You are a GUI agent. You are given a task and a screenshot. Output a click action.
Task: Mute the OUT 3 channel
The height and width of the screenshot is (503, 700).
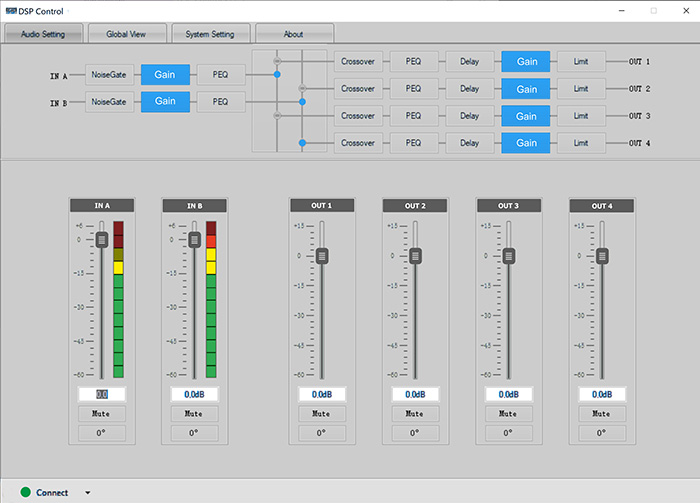(508, 414)
